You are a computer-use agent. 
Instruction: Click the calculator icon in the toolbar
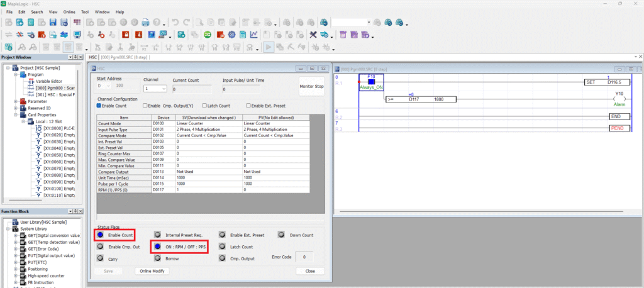click(x=243, y=35)
